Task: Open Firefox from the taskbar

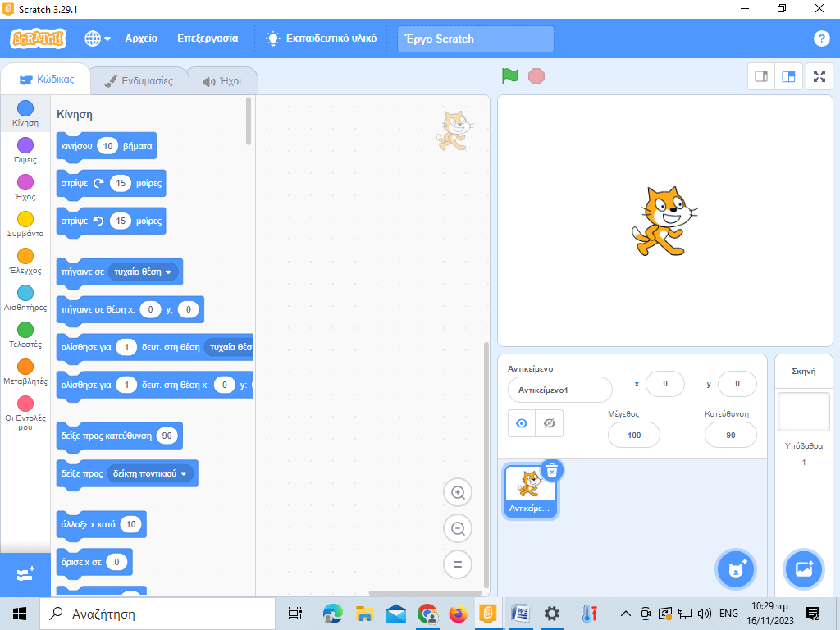Action: point(458,614)
